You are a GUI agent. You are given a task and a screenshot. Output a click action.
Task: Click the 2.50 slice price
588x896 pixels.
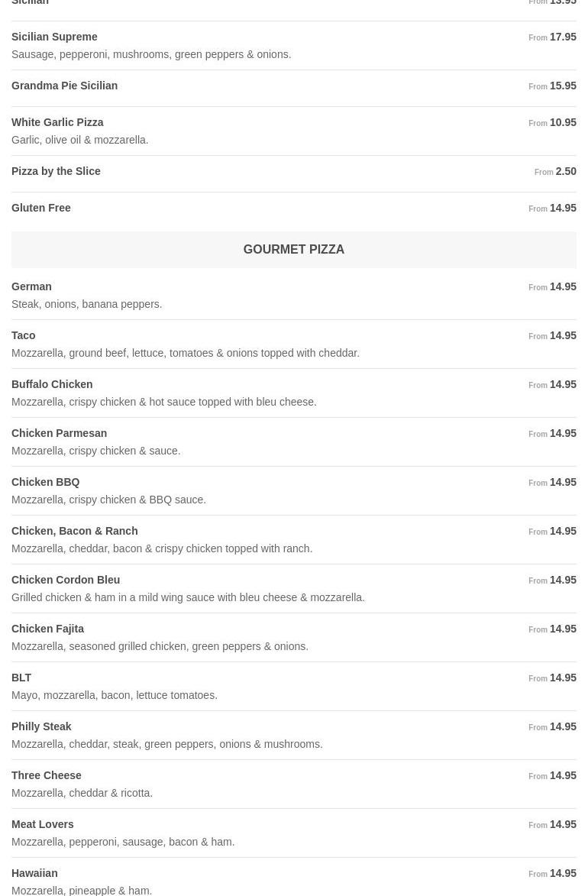[x=565, y=171]
